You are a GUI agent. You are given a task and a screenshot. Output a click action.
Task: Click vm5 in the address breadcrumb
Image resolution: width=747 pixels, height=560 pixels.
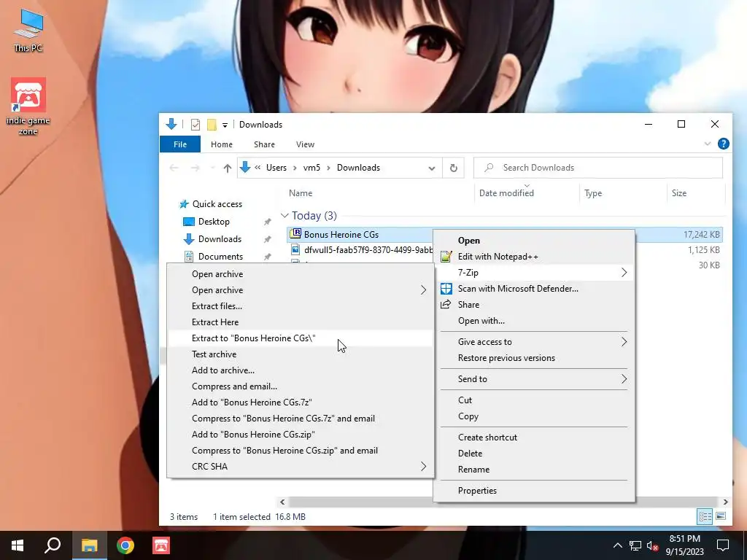(311, 168)
